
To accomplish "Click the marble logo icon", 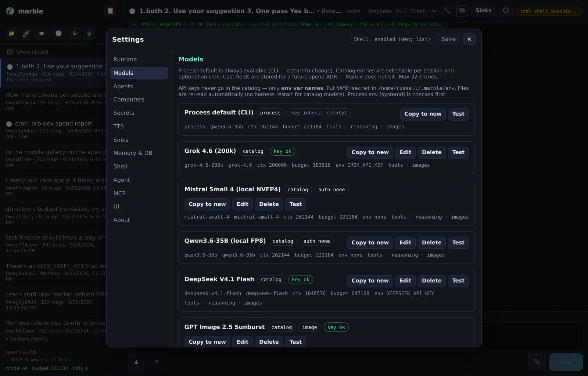I will pyautogui.click(x=10, y=11).
